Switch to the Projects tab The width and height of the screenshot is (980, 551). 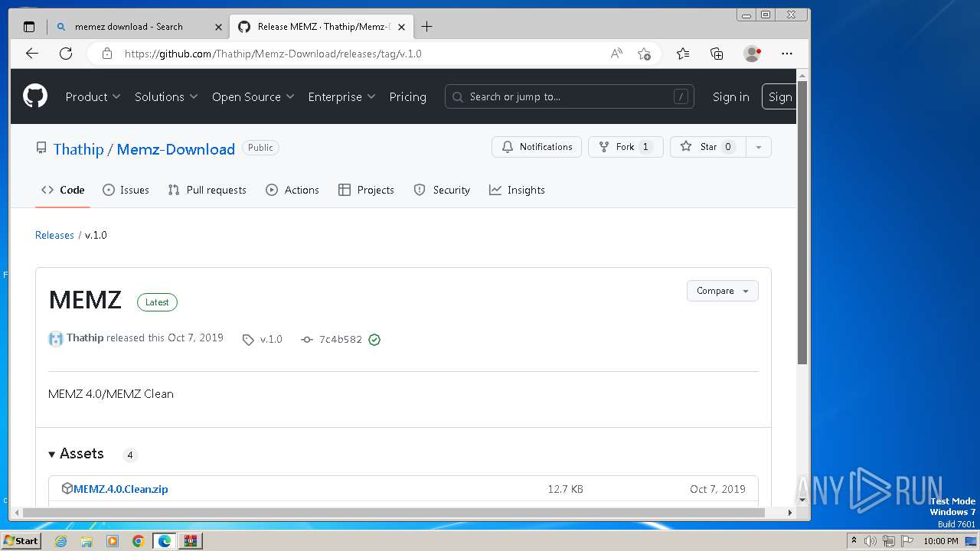click(x=366, y=190)
